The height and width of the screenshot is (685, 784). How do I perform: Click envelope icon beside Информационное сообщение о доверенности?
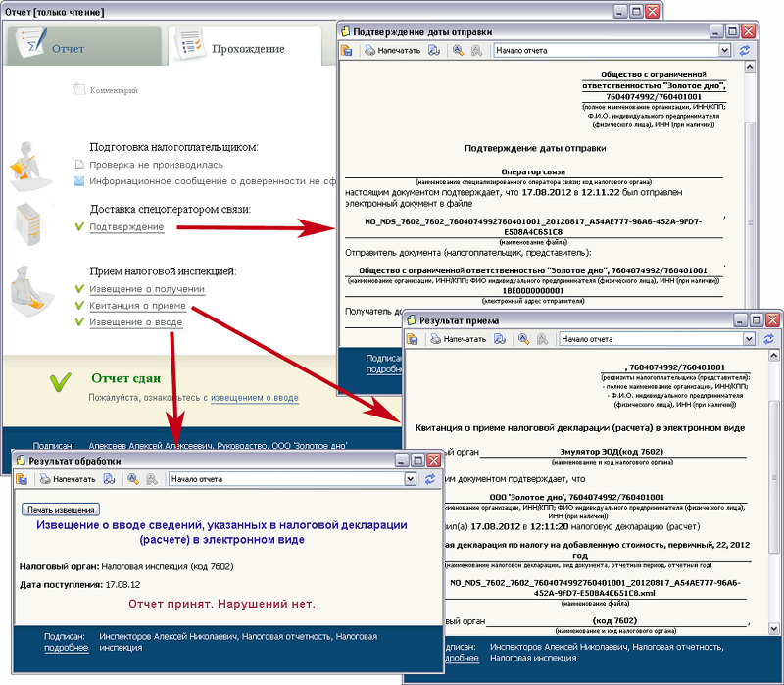point(79,181)
